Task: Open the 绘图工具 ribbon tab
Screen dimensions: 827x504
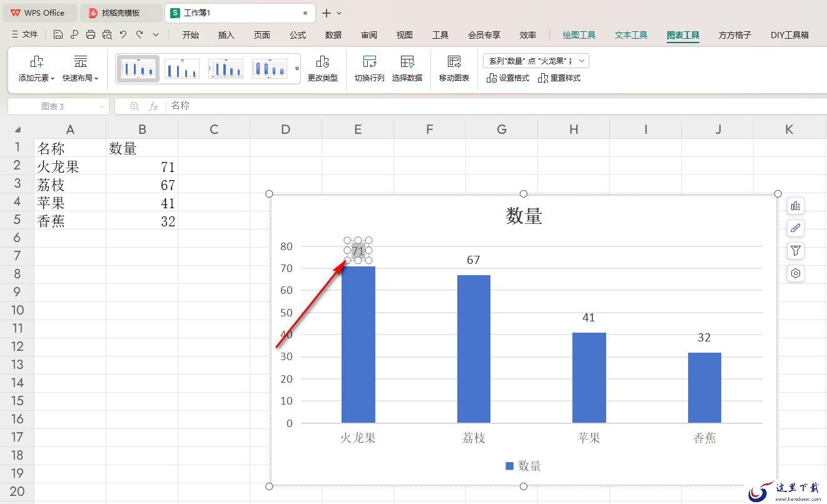Action: 579,35
